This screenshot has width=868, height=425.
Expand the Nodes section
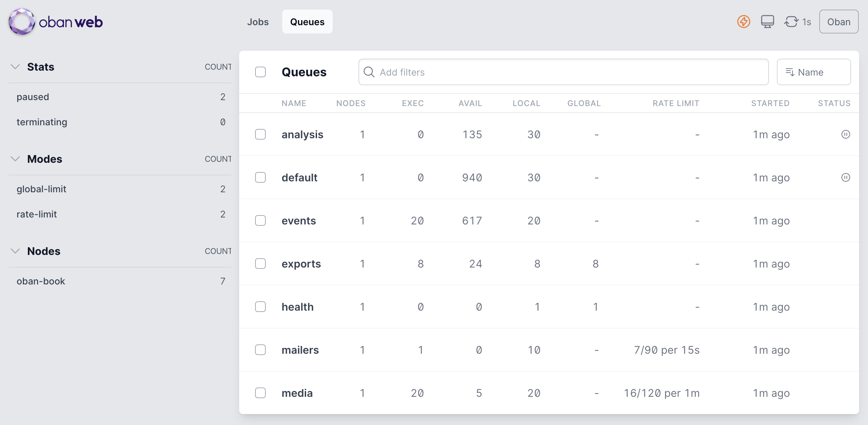point(15,251)
